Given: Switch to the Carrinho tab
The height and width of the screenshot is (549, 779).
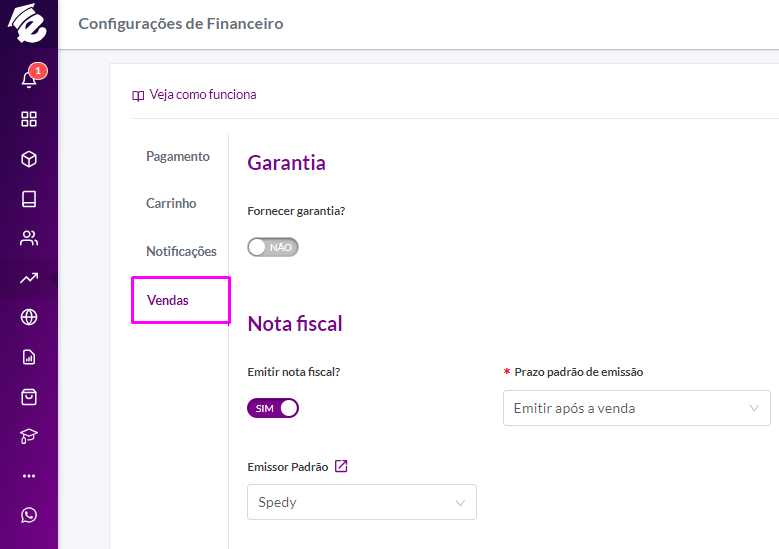Looking at the screenshot, I should click(171, 204).
